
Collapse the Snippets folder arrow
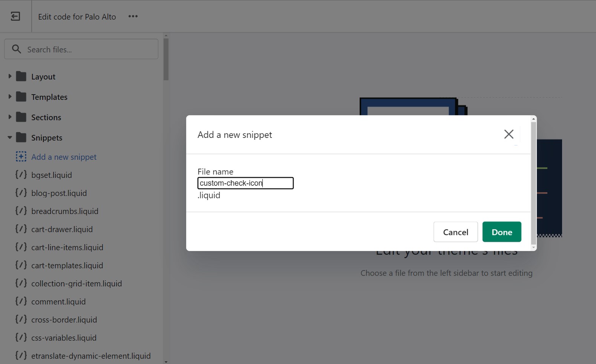pyautogui.click(x=10, y=138)
